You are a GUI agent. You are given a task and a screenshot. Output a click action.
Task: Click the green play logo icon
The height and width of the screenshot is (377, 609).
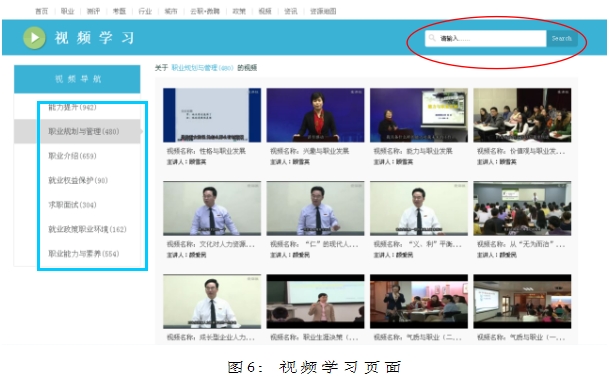34,38
